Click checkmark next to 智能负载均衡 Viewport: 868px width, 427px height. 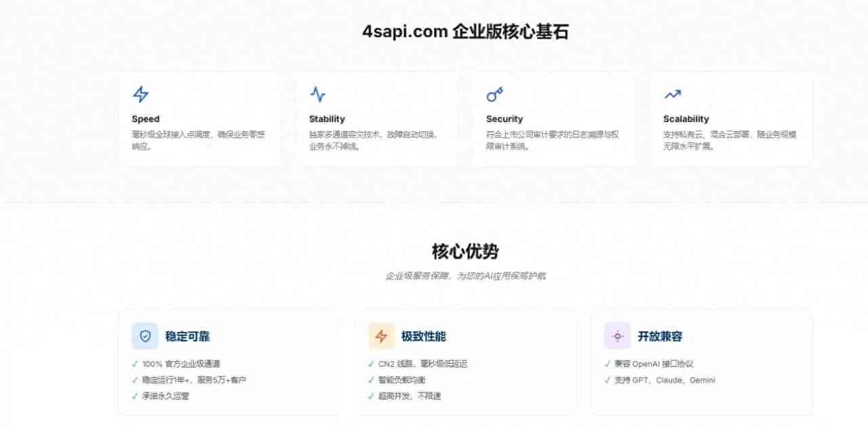pos(371,380)
